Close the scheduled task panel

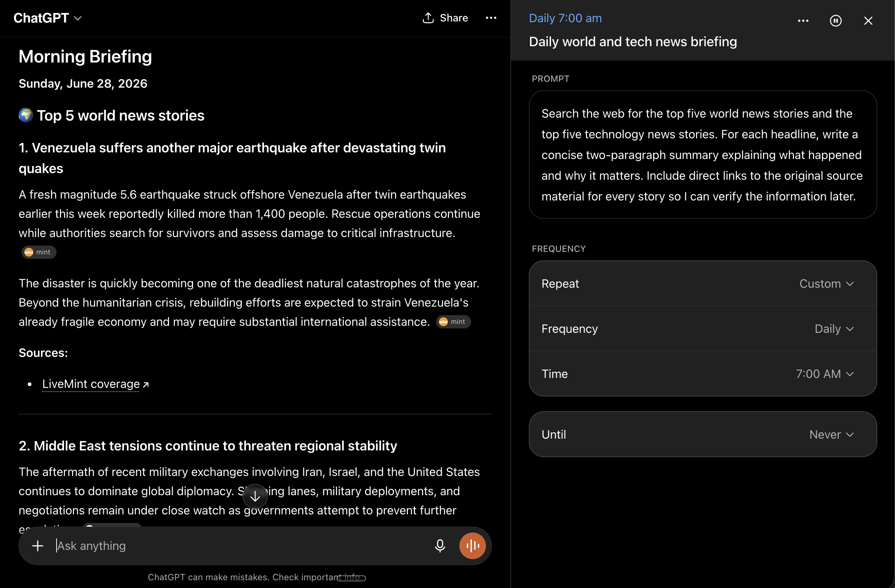pyautogui.click(x=868, y=21)
